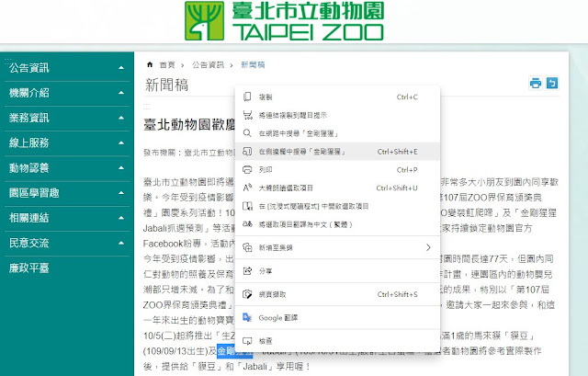Click the 網頁擷取 web capture icon
Image resolution: width=588 pixels, height=376 pixels.
(247, 294)
